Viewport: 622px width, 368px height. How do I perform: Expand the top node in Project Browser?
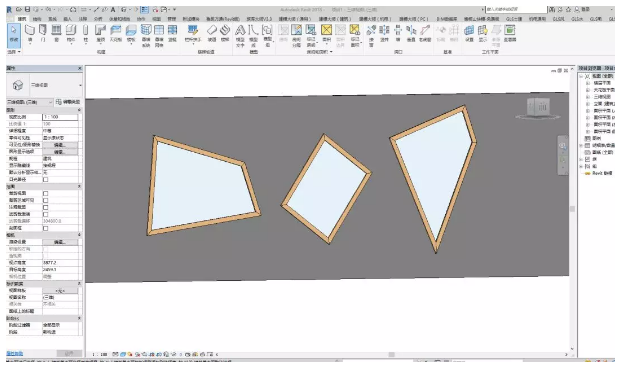click(x=581, y=76)
